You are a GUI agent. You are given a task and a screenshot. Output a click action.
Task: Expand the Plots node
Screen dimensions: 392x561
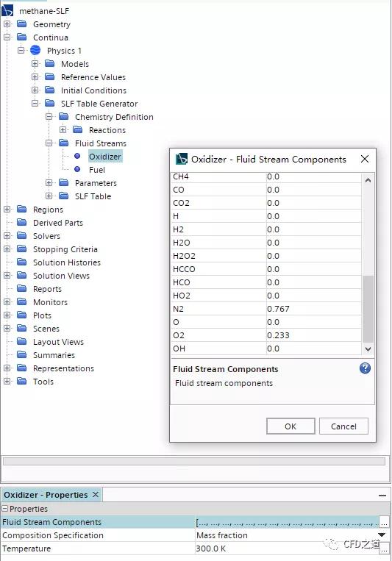pyautogui.click(x=7, y=315)
